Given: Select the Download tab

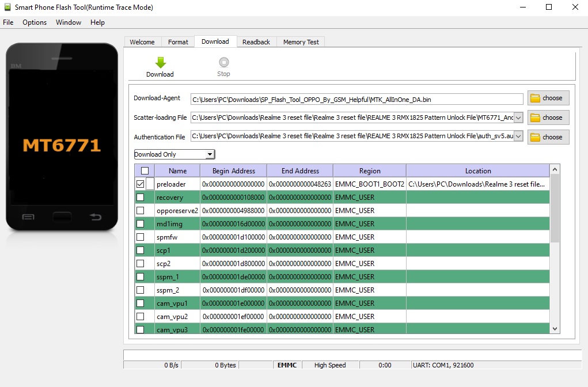Looking at the screenshot, I should [x=215, y=41].
